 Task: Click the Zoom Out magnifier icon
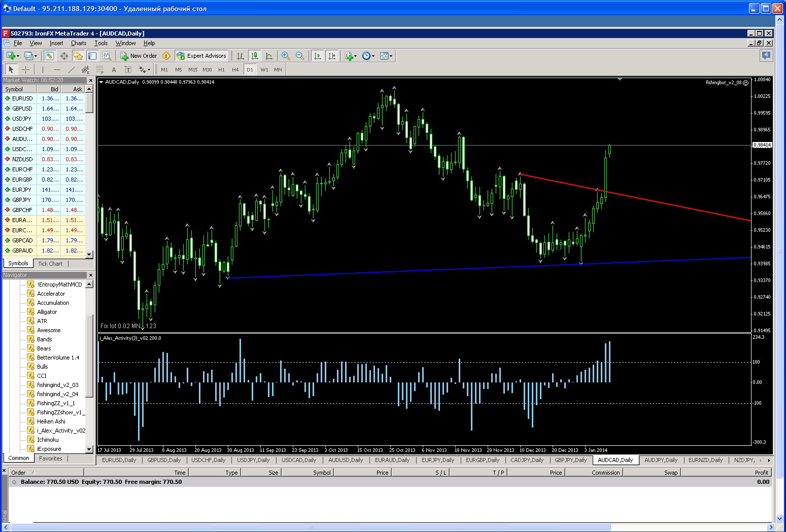coord(300,56)
